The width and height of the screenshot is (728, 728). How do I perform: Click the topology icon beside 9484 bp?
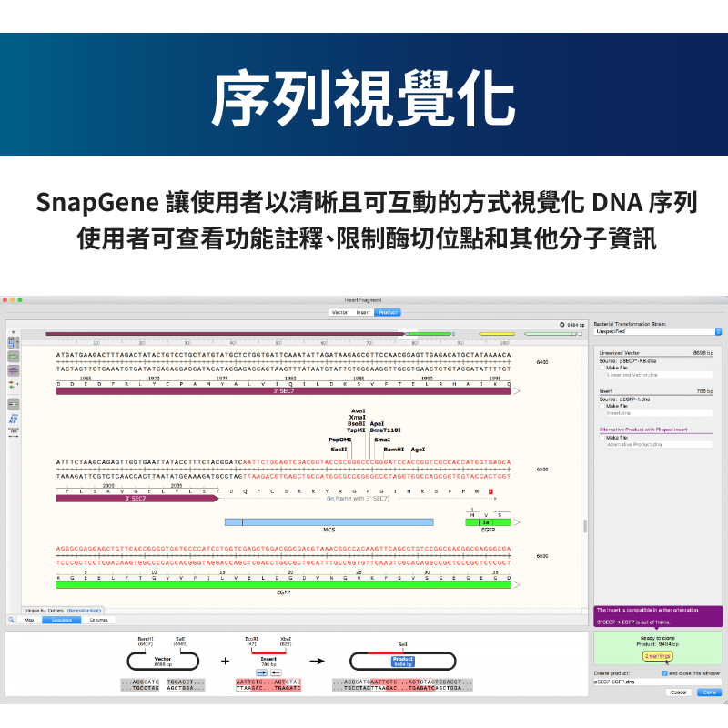[x=562, y=325]
